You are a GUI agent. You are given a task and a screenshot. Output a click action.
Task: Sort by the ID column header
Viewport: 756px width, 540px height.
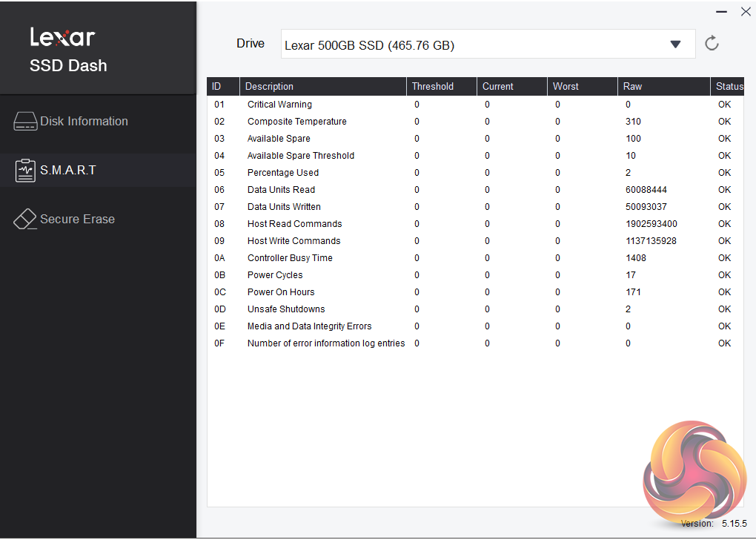tap(223, 86)
